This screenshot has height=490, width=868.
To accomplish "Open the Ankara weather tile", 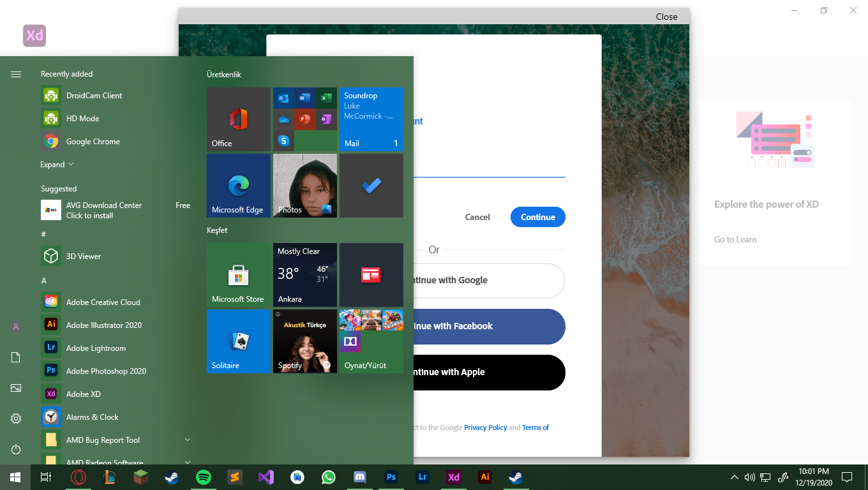I will (305, 275).
